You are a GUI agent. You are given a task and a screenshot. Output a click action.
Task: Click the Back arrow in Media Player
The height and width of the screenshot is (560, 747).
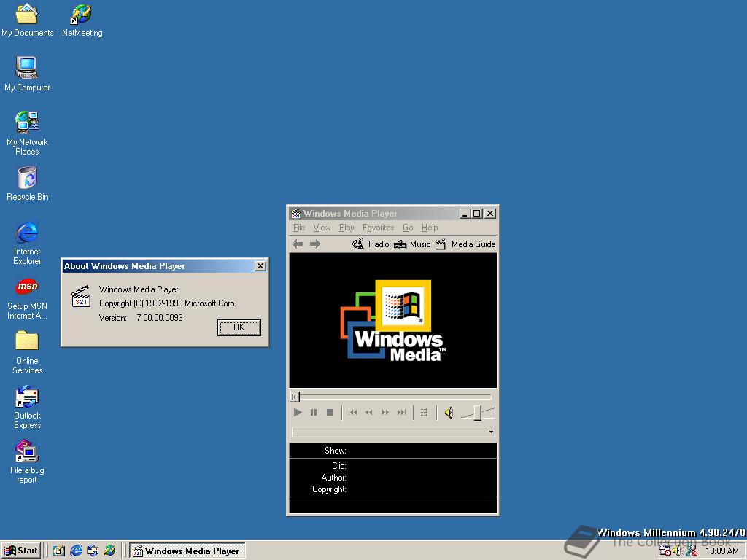pos(298,244)
